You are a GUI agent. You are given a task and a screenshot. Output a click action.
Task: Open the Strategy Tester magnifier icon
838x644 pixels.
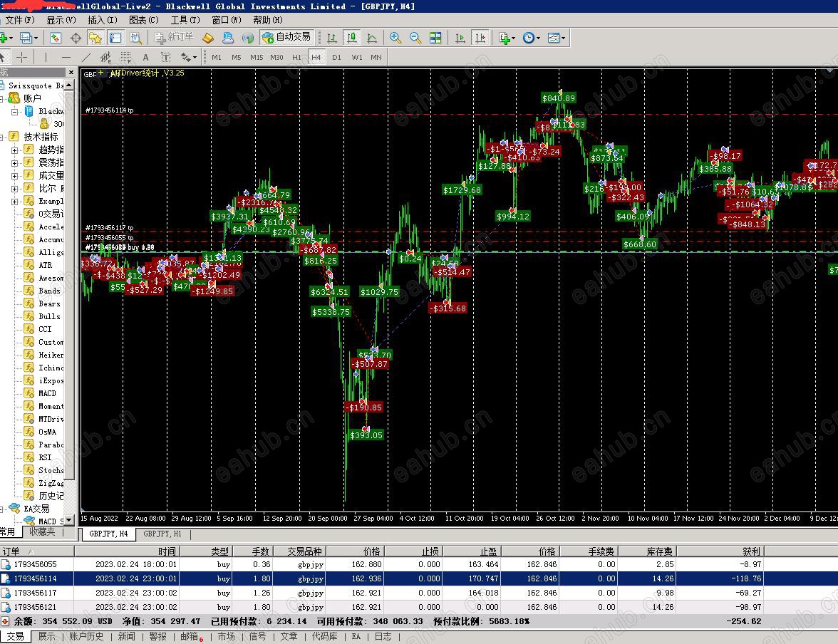[x=135, y=38]
